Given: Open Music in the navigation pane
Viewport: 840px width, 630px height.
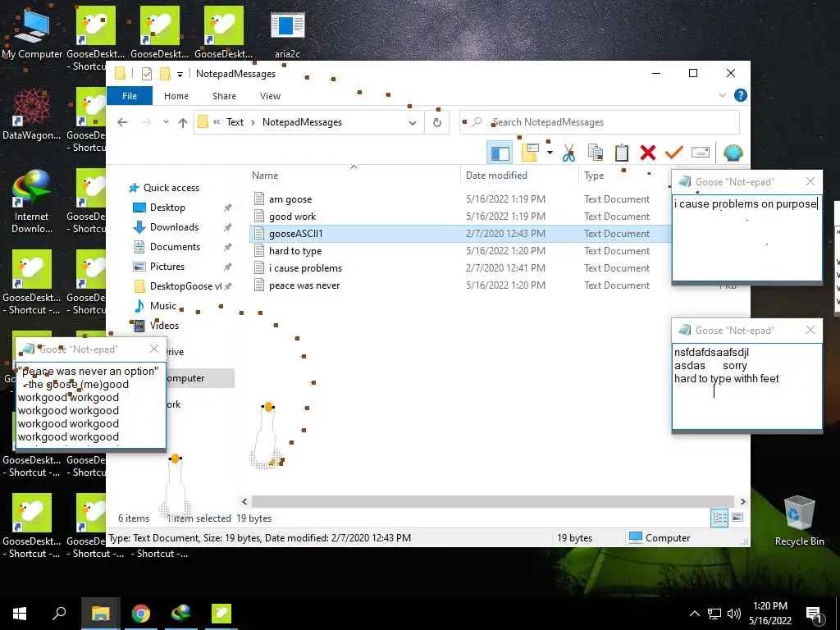Looking at the screenshot, I should [x=163, y=306].
